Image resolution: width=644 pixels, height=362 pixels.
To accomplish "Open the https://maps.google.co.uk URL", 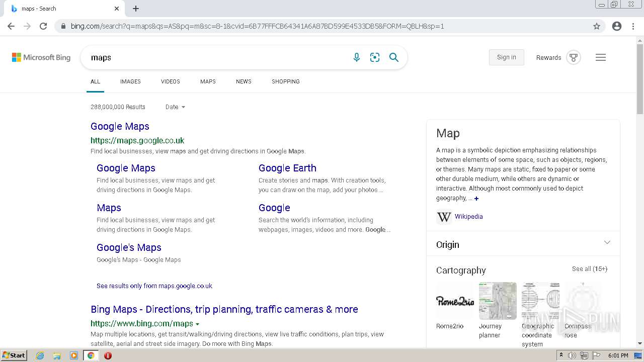I will click(x=137, y=140).
